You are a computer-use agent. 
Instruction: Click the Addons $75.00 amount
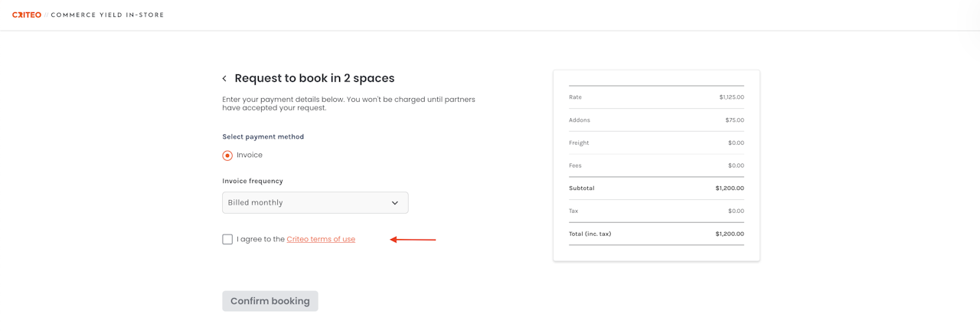[734, 120]
